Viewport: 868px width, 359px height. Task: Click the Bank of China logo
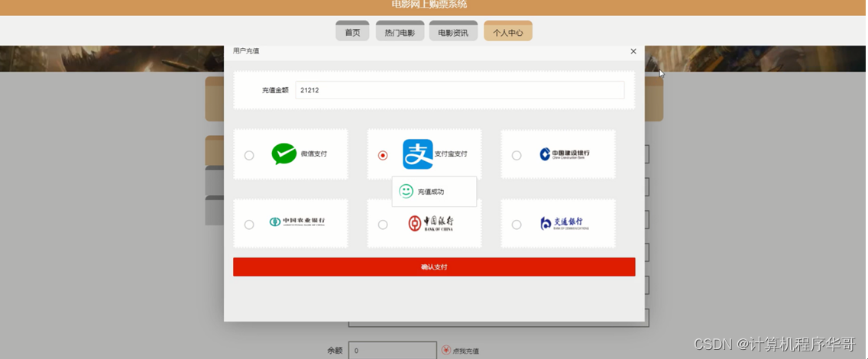point(431,223)
